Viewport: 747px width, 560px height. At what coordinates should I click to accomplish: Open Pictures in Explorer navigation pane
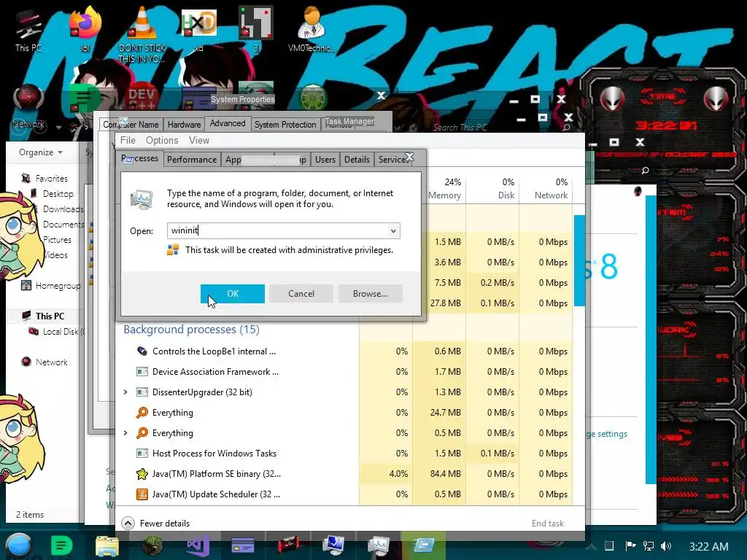[57, 239]
